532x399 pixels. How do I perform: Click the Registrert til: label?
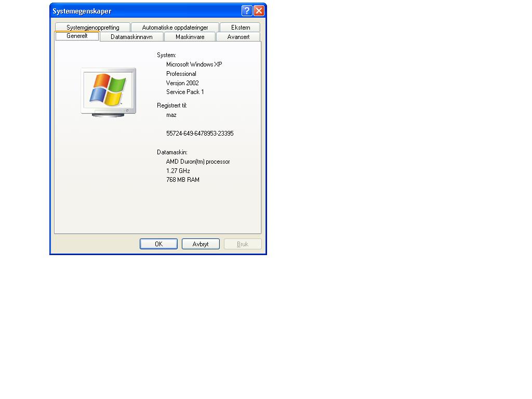click(171, 105)
